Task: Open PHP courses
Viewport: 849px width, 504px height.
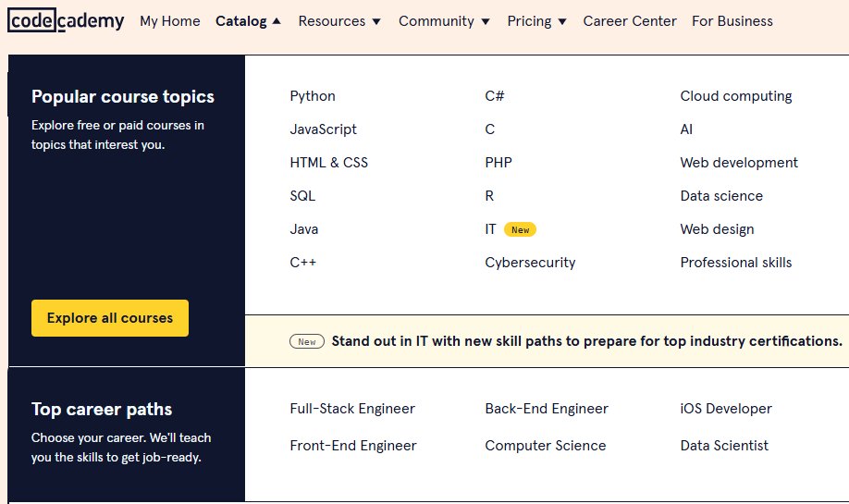Action: pos(498,163)
